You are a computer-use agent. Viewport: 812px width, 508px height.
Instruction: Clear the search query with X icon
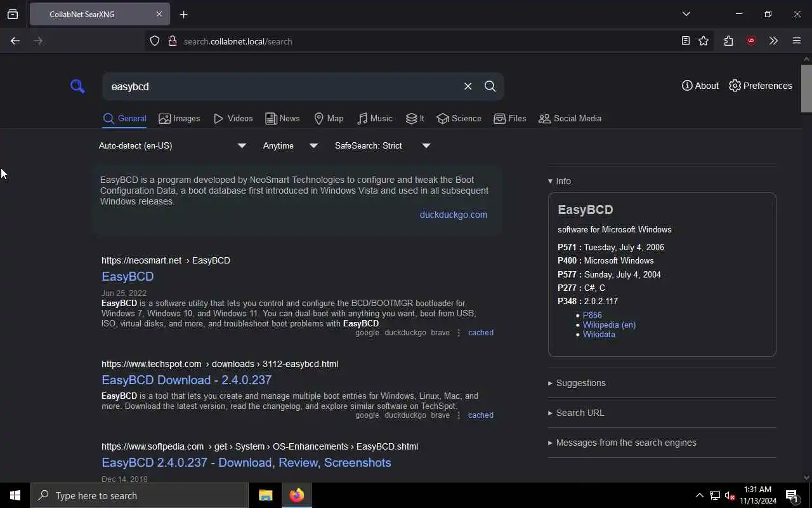pyautogui.click(x=468, y=86)
